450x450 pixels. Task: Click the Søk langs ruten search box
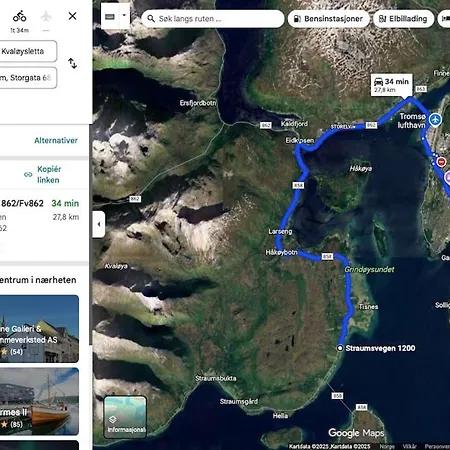[213, 19]
